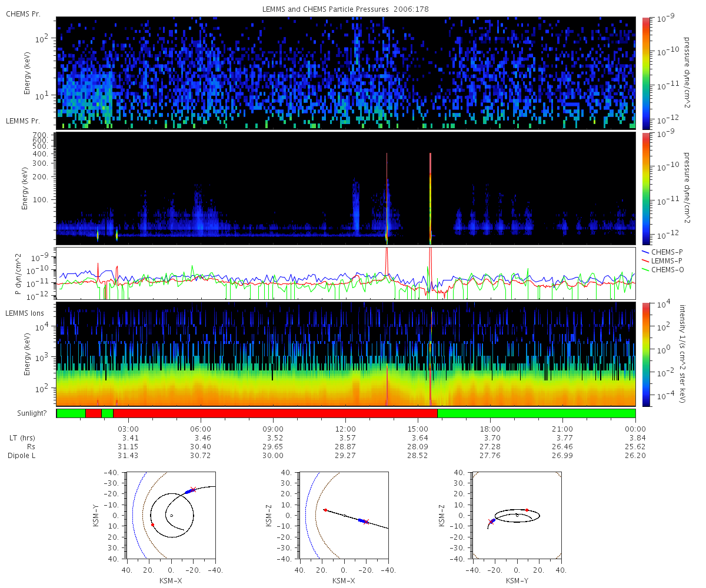Click the long green segment of Sunlight bar

tap(537, 413)
